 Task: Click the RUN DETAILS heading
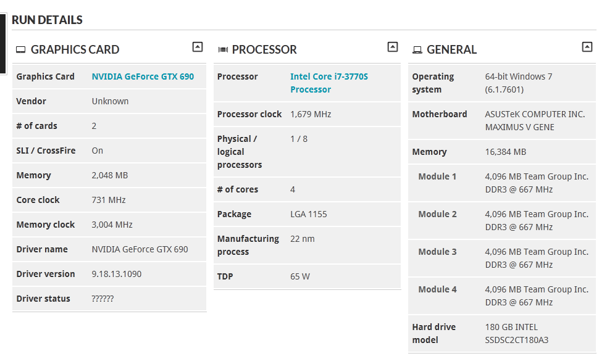coord(47,20)
